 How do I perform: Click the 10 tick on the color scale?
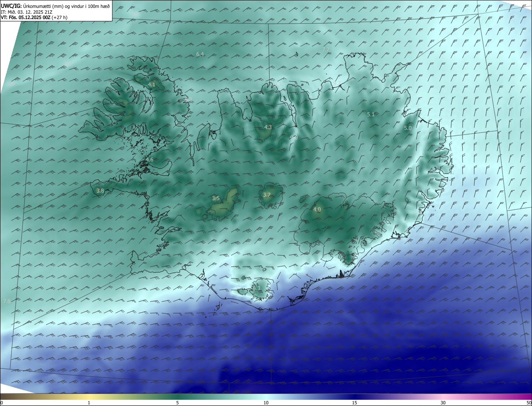click(x=266, y=403)
